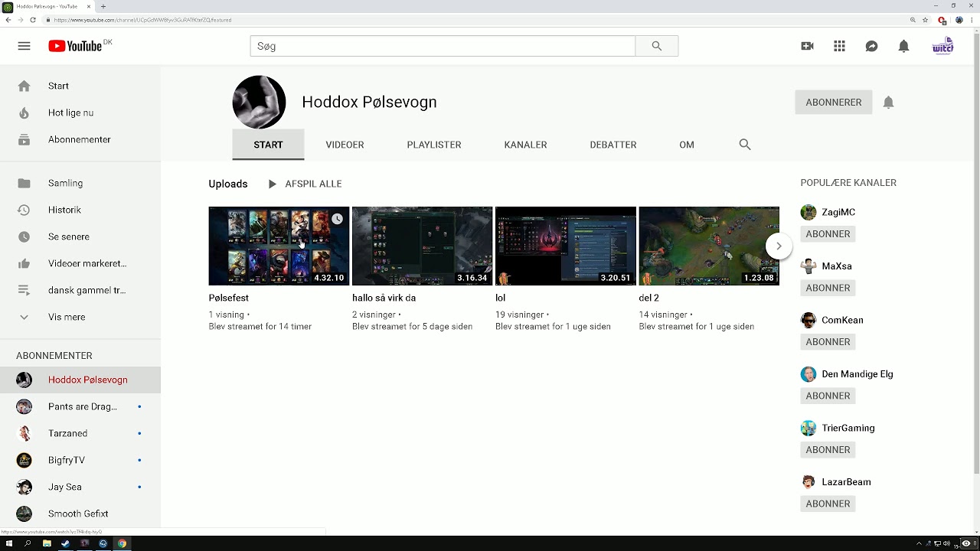Click the search magnifier button
The width and height of the screenshot is (980, 551).
coord(656,46)
